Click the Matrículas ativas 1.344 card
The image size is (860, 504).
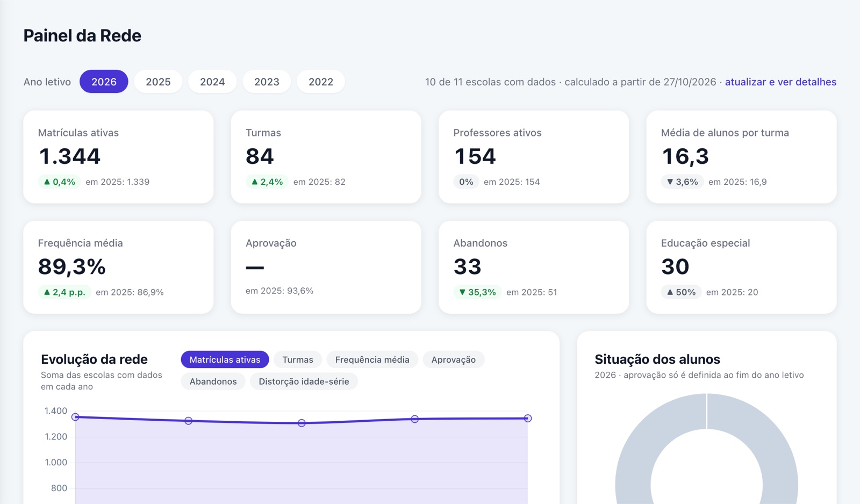click(118, 157)
